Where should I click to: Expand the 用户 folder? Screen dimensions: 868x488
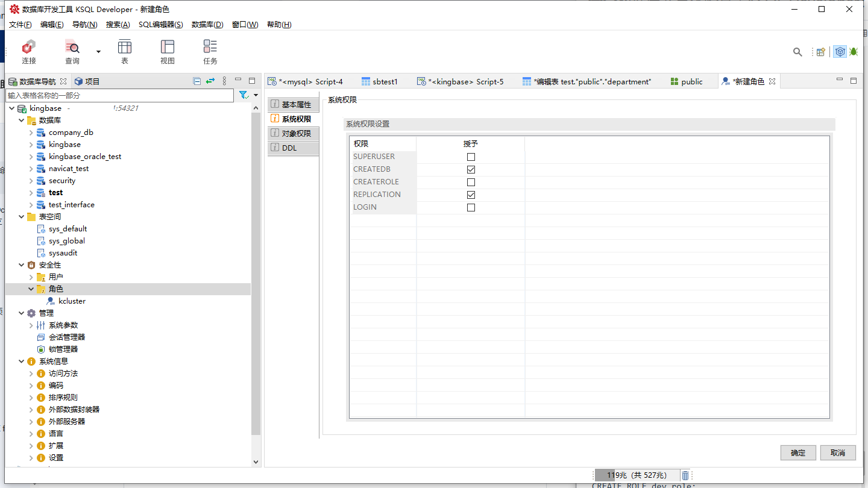coord(31,277)
